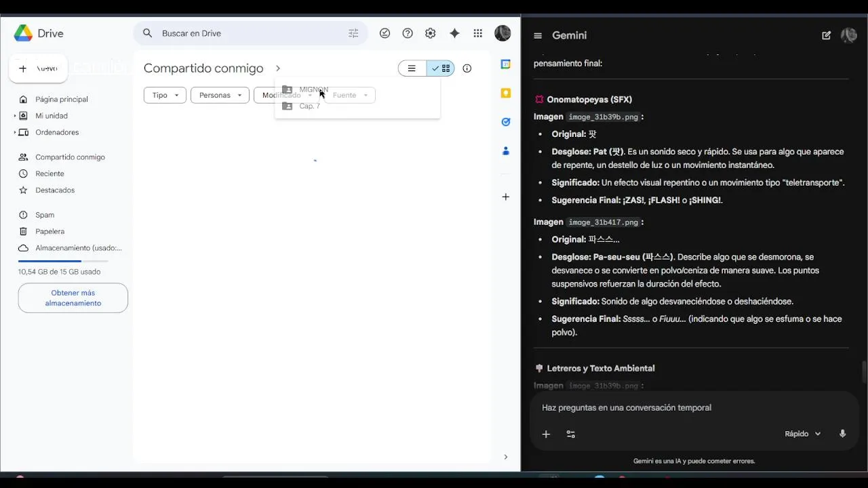This screenshot has width=868, height=488.
Task: Open Compartido conmigo section
Action: [69, 157]
